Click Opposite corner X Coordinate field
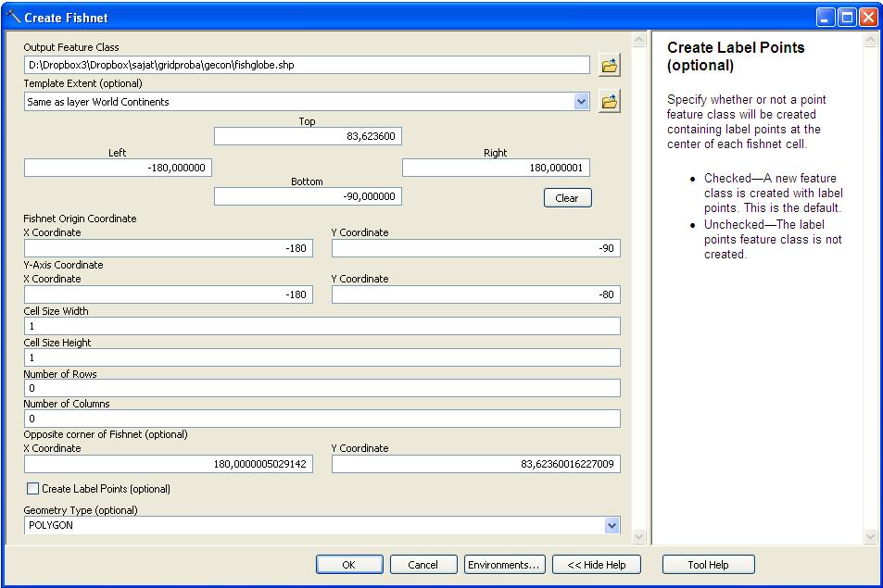 (169, 464)
